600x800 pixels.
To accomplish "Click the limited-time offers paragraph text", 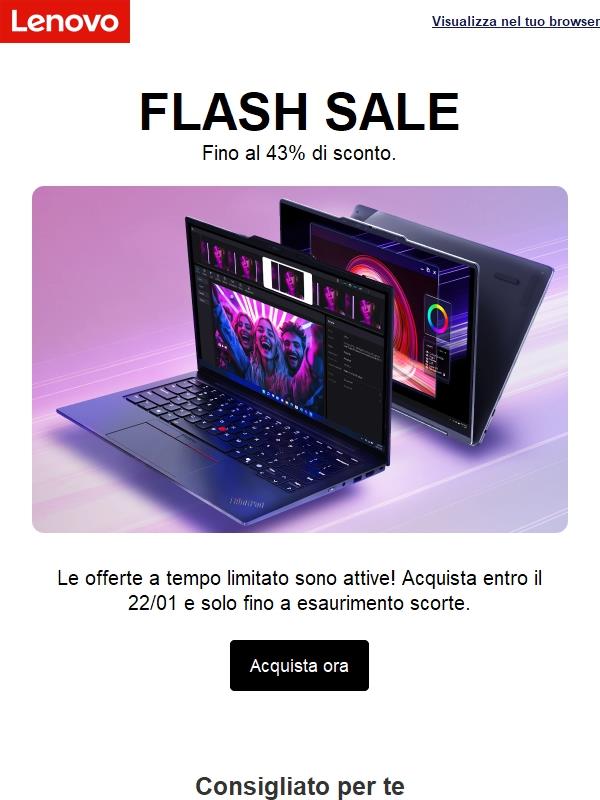I will click(x=299, y=591).
